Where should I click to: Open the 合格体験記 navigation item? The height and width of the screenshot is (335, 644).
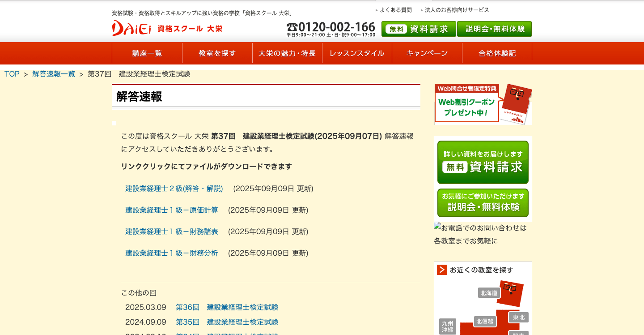point(497,53)
